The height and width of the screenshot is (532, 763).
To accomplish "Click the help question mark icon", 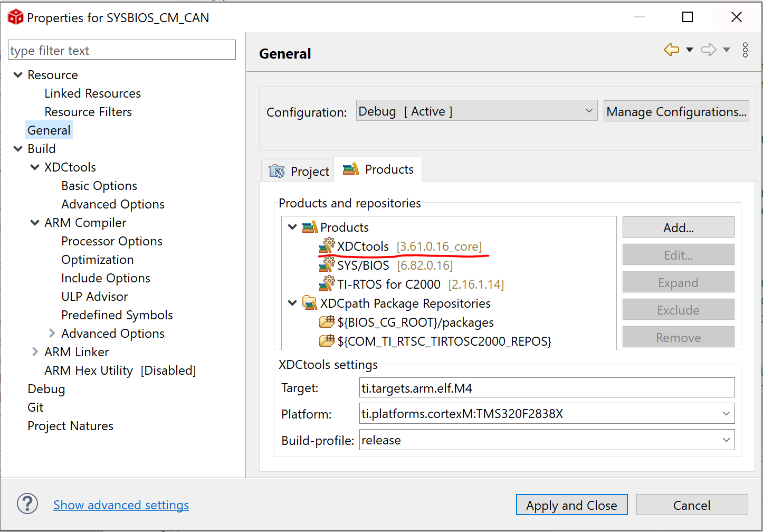I will pyautogui.click(x=27, y=503).
